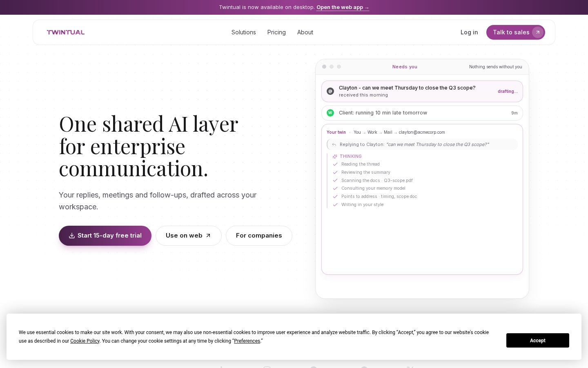Viewport: 588px width, 368px height.
Task: Select the Client running 10 min late message
Action: pos(422,113)
